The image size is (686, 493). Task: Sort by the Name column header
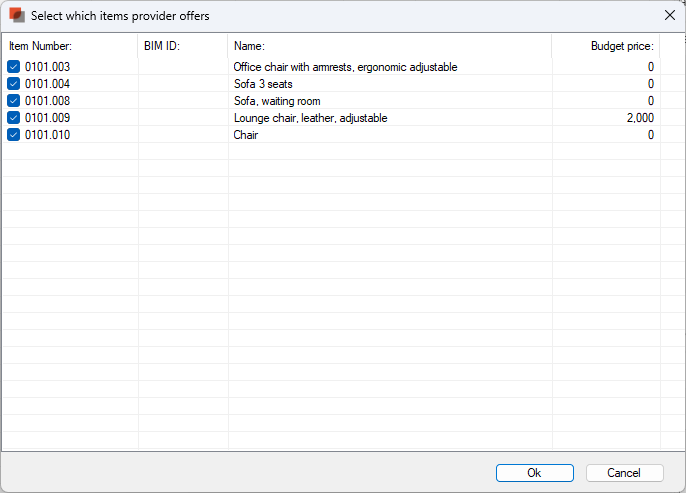pos(249,46)
